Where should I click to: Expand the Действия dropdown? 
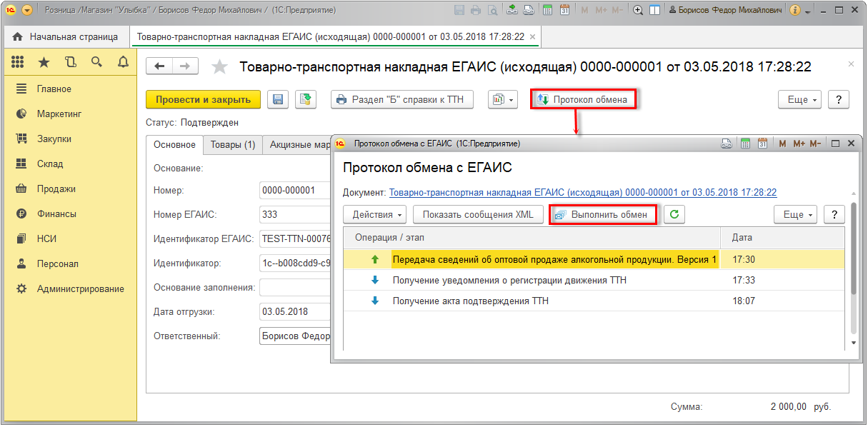pyautogui.click(x=375, y=214)
